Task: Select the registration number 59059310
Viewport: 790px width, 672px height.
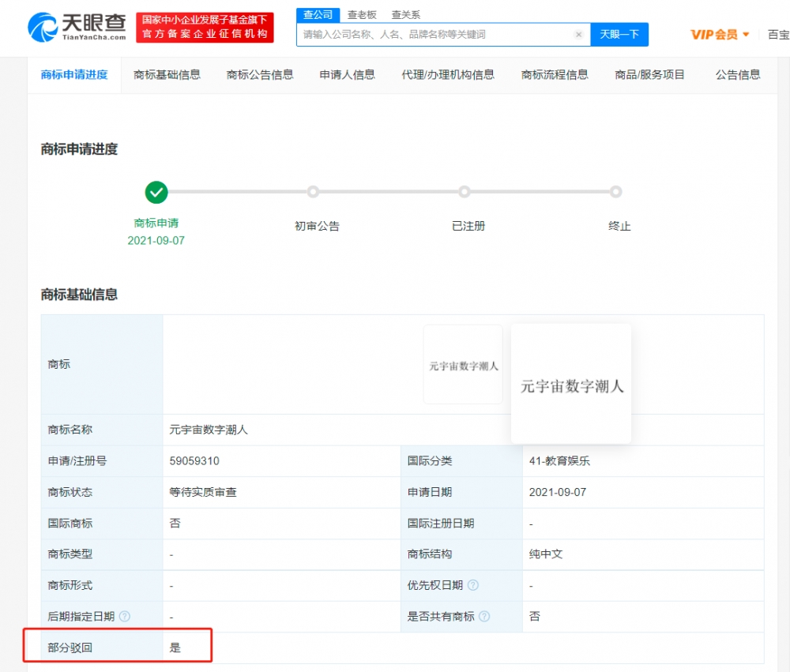Action: coord(194,461)
